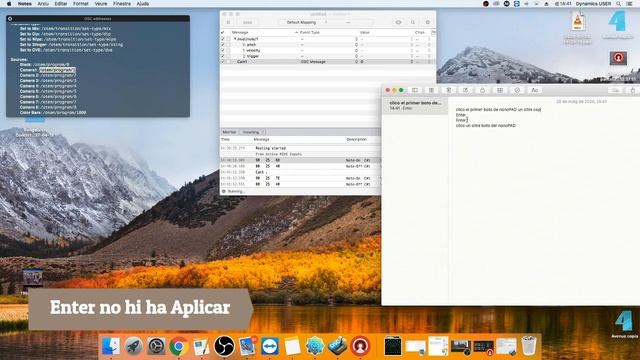Image resolution: width=640 pixels, height=360 pixels.
Task: Open the red circular app icon in Dock
Action: 360,346
